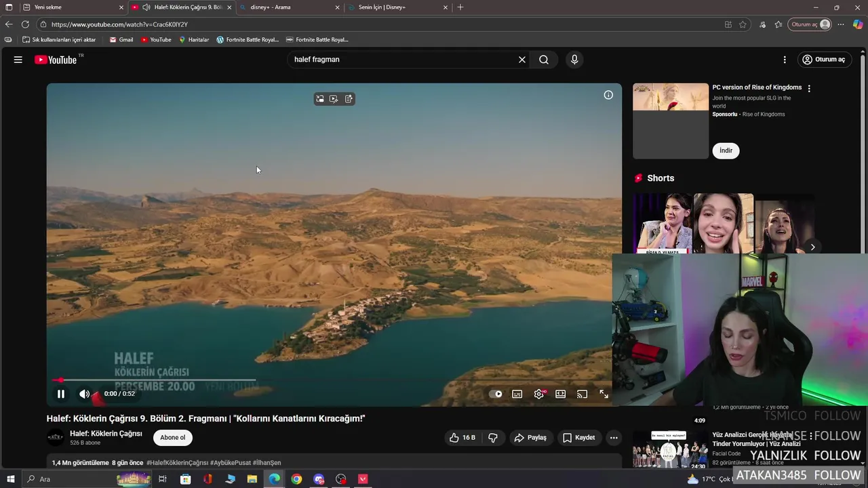Image resolution: width=868 pixels, height=488 pixels.
Task: Sign in with the Oturum aç button
Action: click(x=824, y=60)
